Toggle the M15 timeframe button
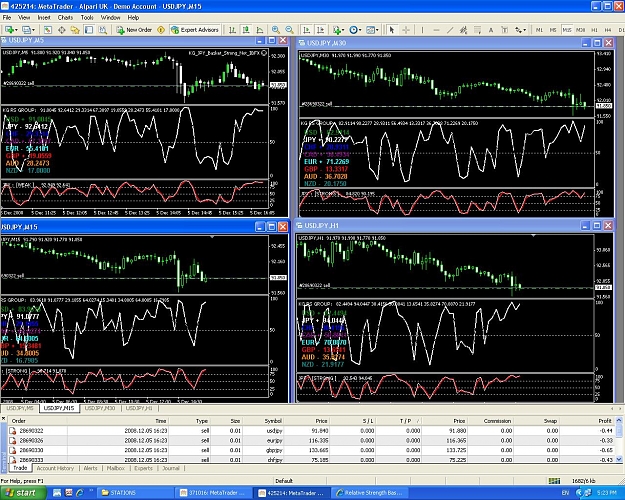This screenshot has height=500, width=625. [x=567, y=30]
